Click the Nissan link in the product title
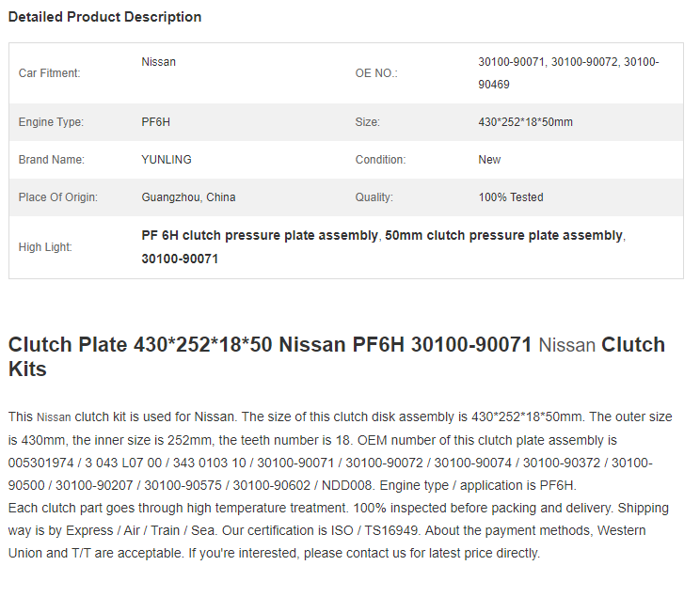The width and height of the screenshot is (700, 597). point(567,345)
